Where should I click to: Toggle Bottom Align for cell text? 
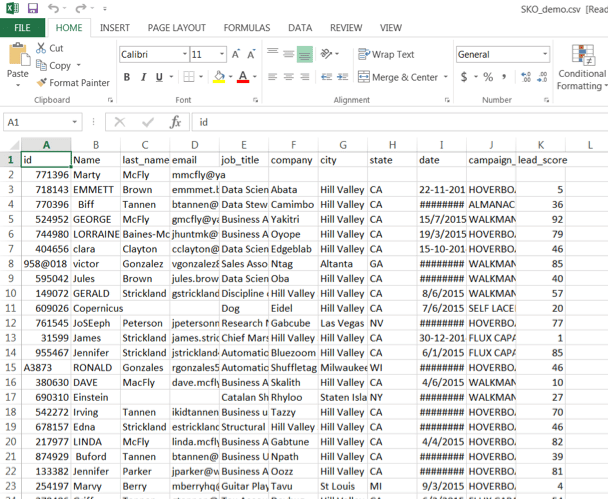[x=305, y=54]
